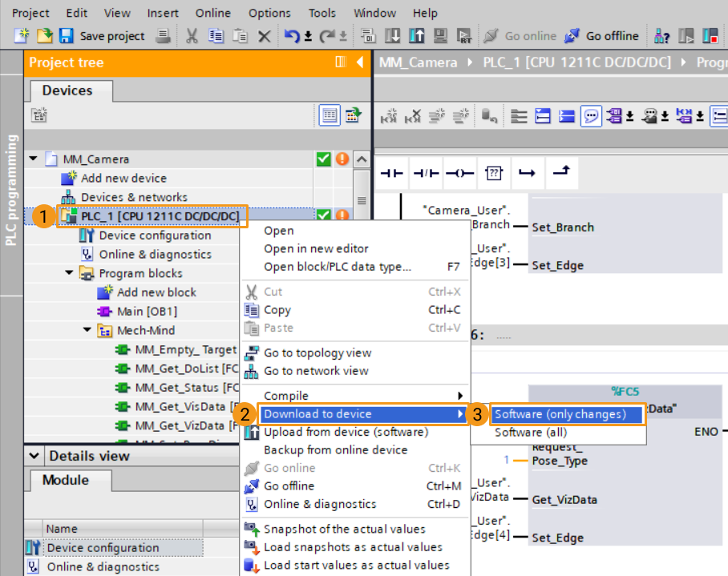The height and width of the screenshot is (576, 728).
Task: Choose Software (only changes) from submenu
Action: pyautogui.click(x=560, y=414)
